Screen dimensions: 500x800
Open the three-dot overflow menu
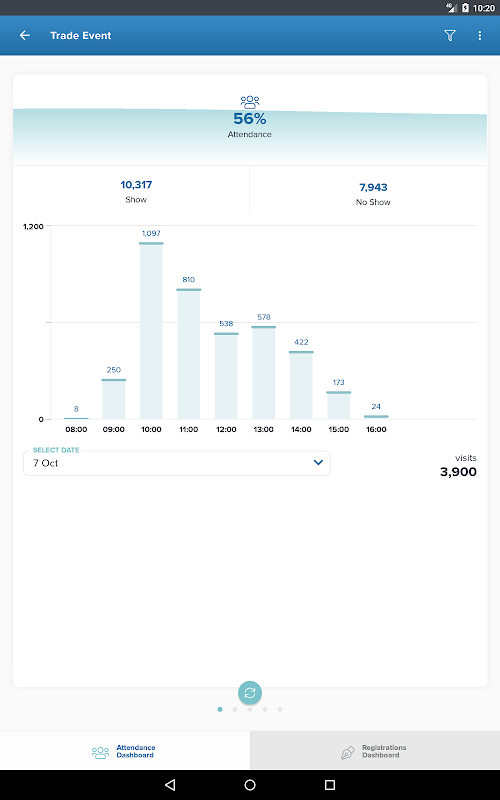click(480, 35)
